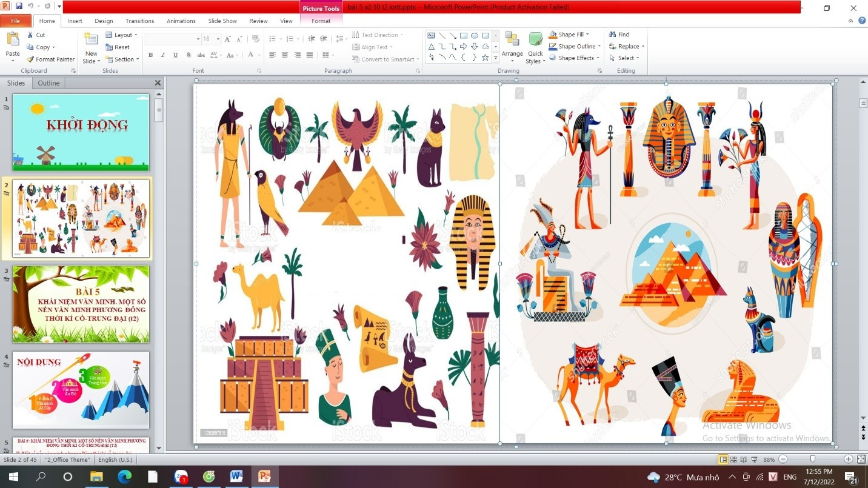Open the Shape Fill dropdown

pos(569,35)
